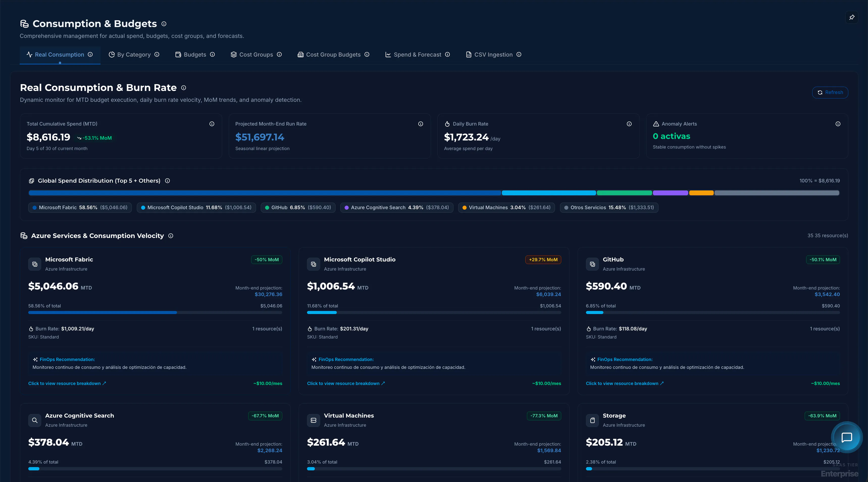Open CSV Ingestion tab
Image resolution: width=868 pixels, height=482 pixels.
click(x=493, y=55)
